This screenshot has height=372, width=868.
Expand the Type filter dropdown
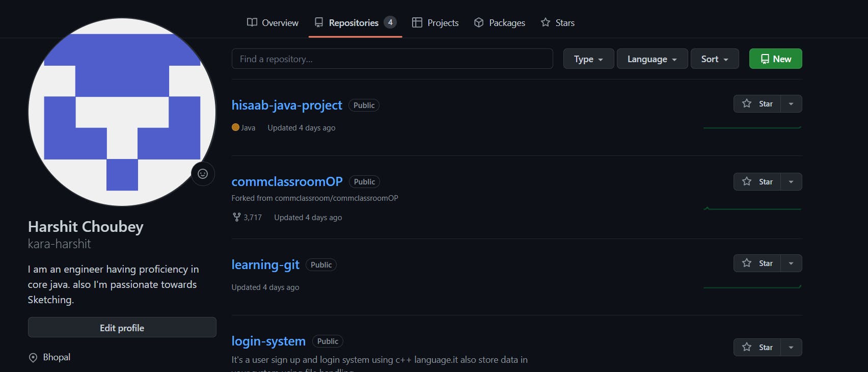pos(588,59)
